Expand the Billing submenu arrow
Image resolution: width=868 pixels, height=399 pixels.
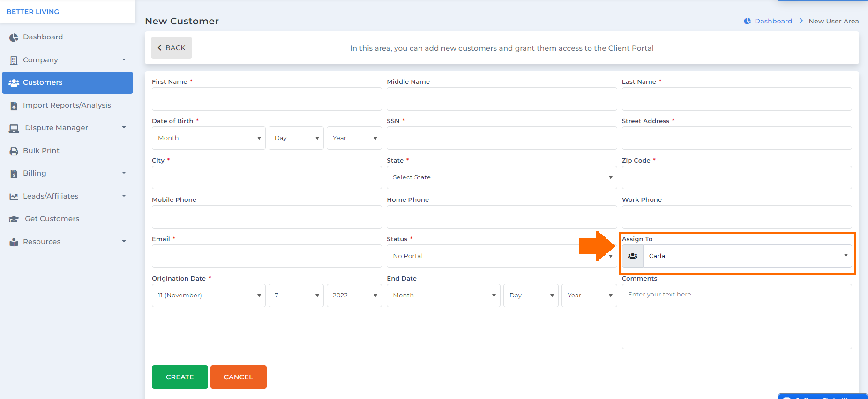124,173
